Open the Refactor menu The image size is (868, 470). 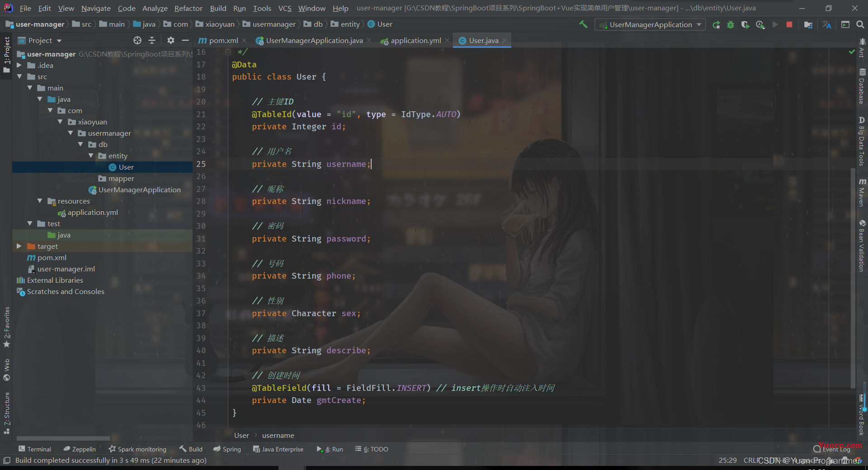click(188, 8)
